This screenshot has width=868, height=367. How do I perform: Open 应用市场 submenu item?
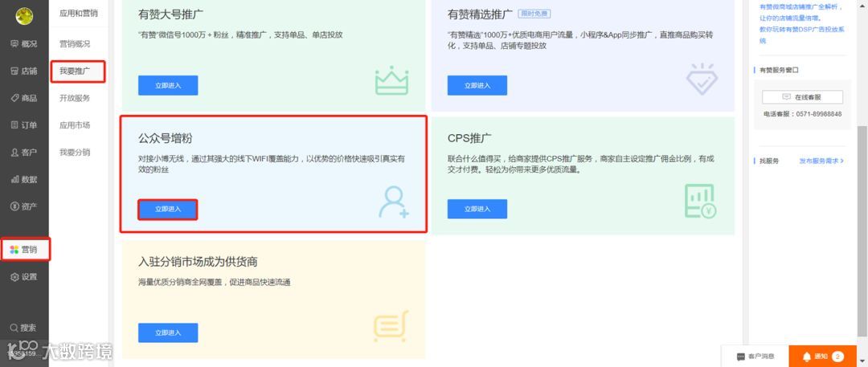pyautogui.click(x=75, y=125)
